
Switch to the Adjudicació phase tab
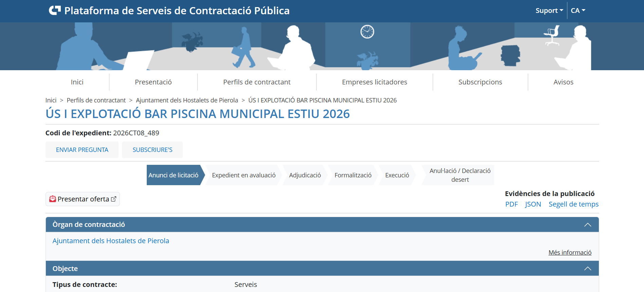[x=305, y=175]
